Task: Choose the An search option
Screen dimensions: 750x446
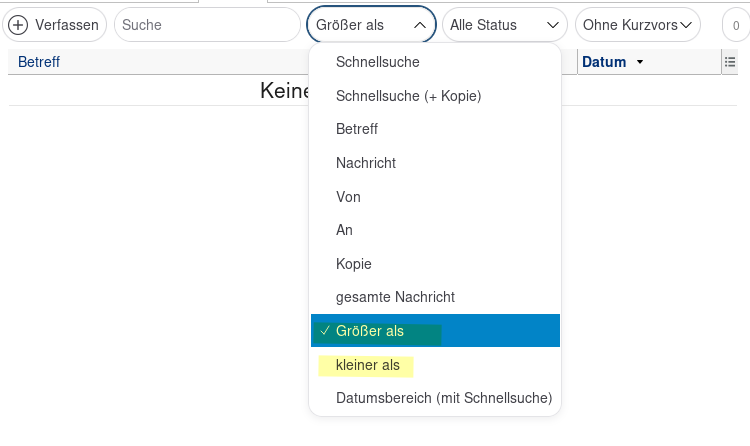Action: click(x=344, y=230)
